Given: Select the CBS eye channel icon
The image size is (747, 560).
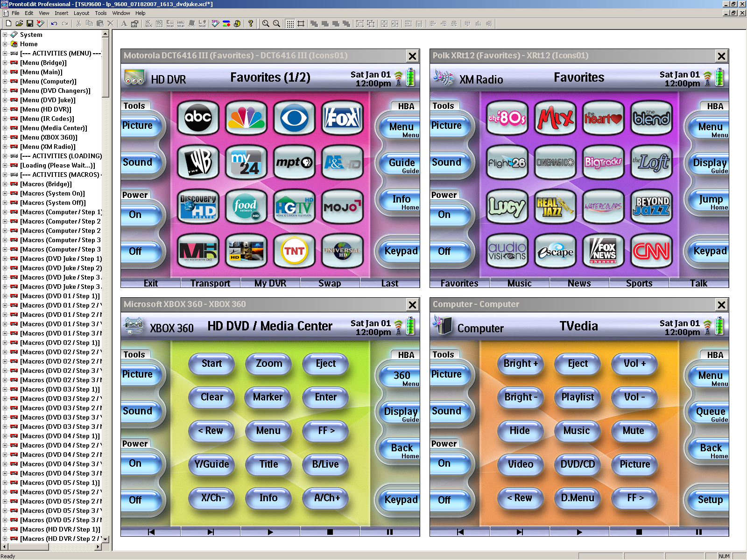Looking at the screenshot, I should 294,117.
